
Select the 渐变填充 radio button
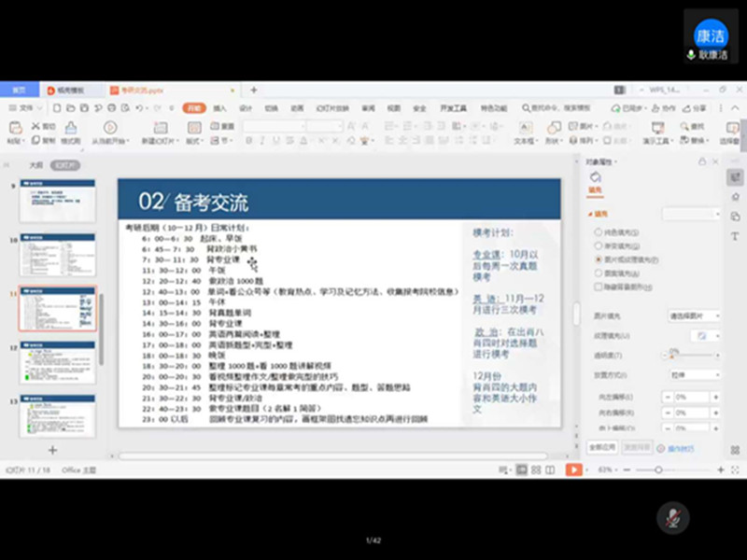click(599, 245)
